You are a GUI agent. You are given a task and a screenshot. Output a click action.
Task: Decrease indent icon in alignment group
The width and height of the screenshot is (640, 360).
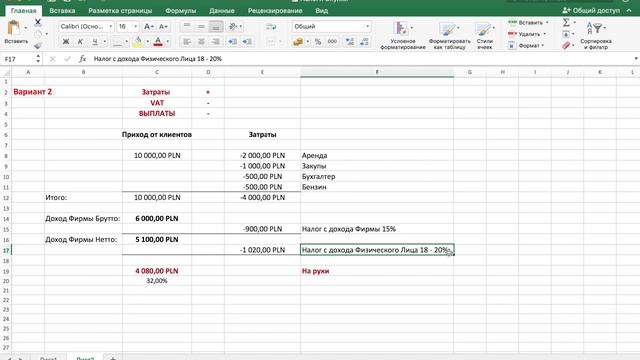tap(233, 42)
